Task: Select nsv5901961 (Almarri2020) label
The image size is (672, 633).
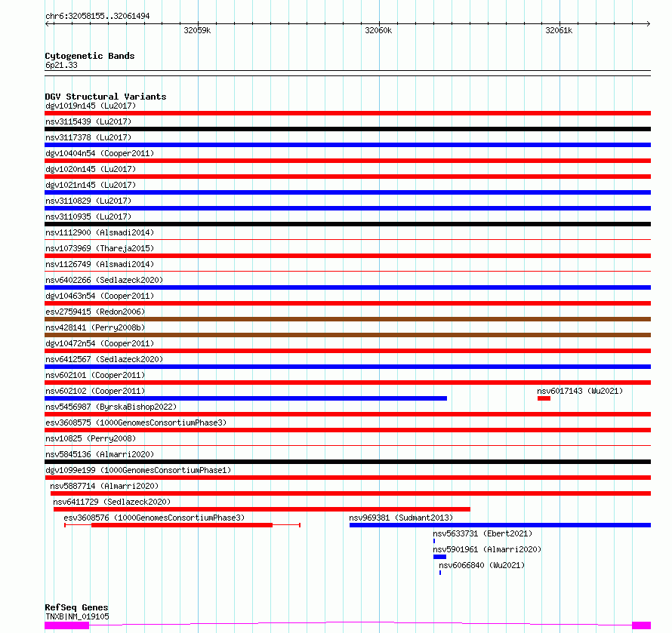Action: coord(487,549)
